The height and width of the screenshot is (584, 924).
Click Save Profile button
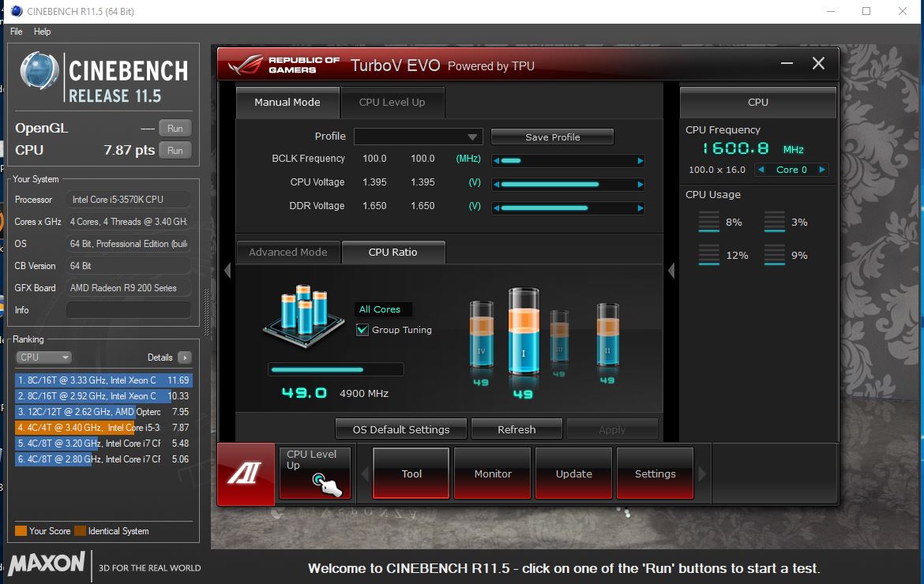(x=552, y=137)
